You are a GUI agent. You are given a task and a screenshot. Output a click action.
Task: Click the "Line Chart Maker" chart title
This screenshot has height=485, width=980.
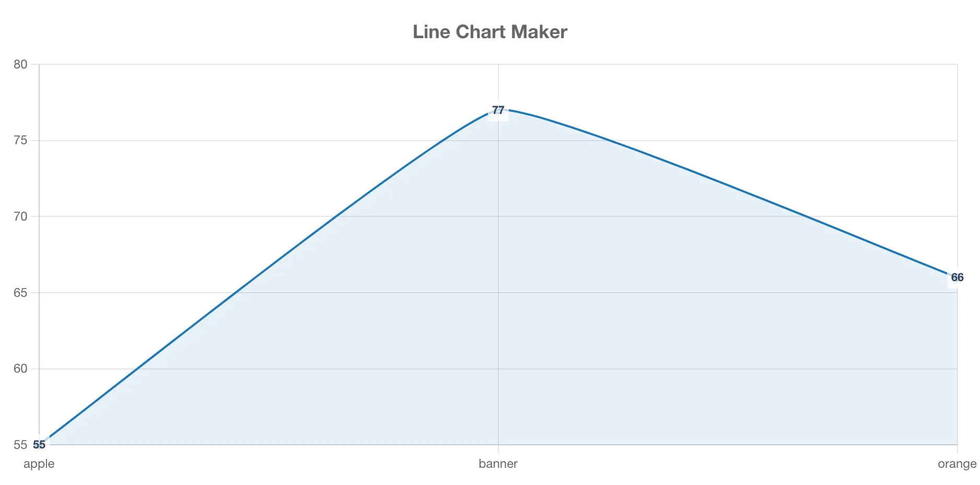pos(489,32)
